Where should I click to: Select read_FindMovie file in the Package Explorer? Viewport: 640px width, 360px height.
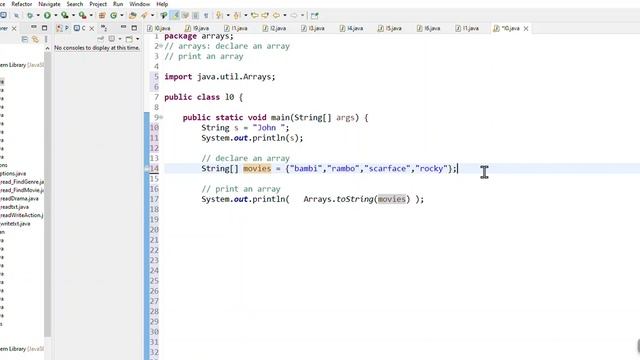(x=22, y=190)
